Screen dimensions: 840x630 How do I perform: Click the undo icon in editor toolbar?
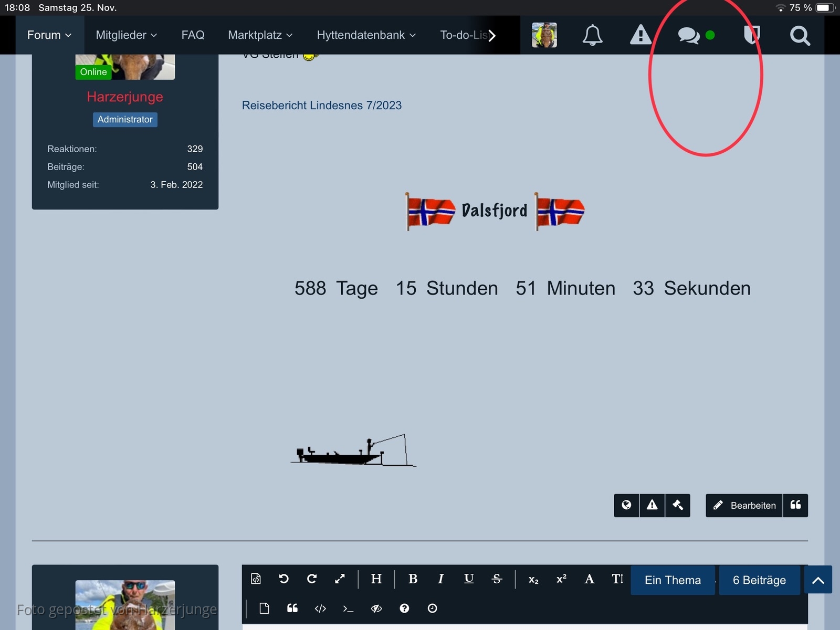[x=283, y=579]
